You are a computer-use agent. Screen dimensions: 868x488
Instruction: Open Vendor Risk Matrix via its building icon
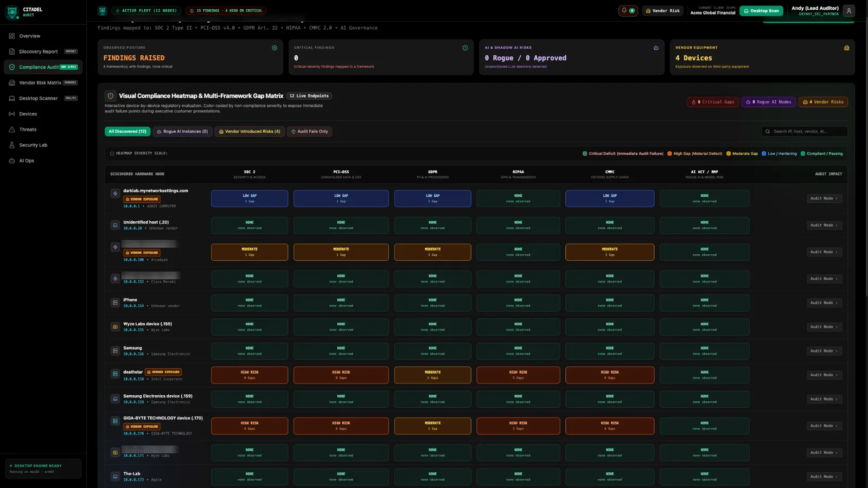(12, 83)
